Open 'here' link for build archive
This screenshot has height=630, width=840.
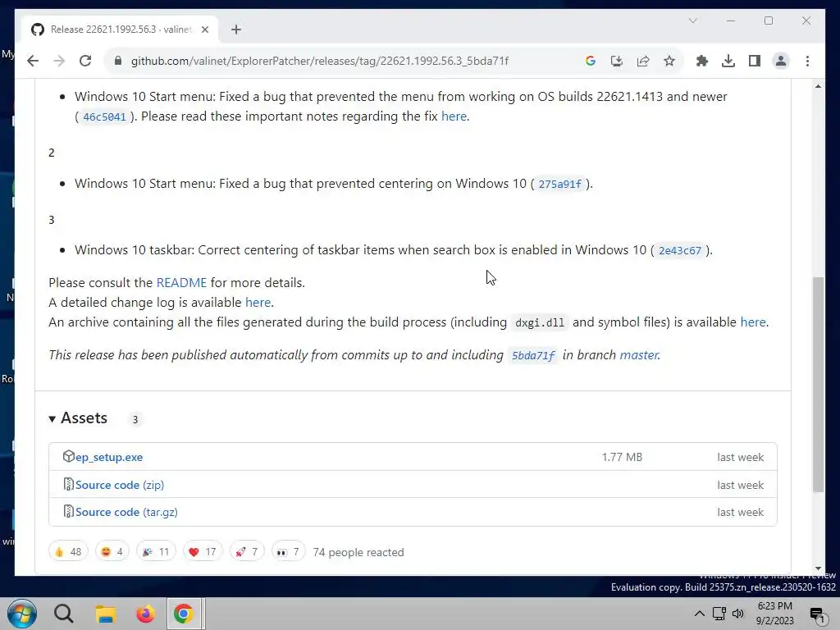tap(753, 322)
